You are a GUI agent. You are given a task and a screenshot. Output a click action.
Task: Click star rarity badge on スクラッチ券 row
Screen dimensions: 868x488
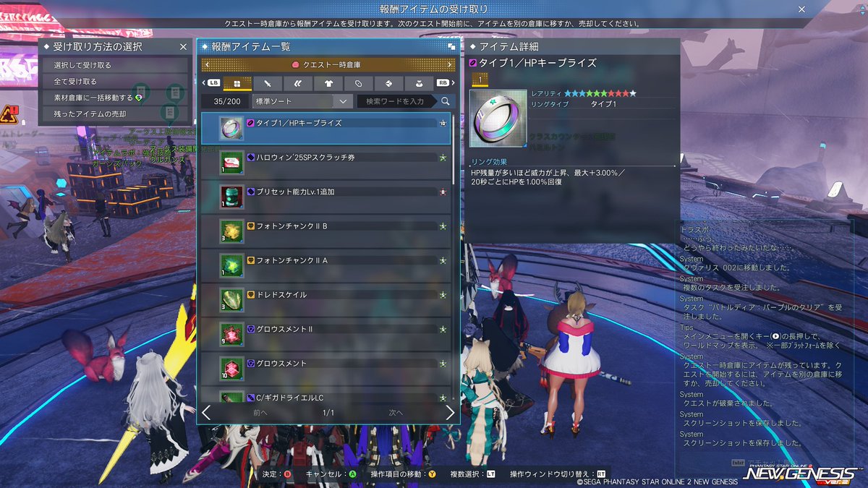coord(443,158)
